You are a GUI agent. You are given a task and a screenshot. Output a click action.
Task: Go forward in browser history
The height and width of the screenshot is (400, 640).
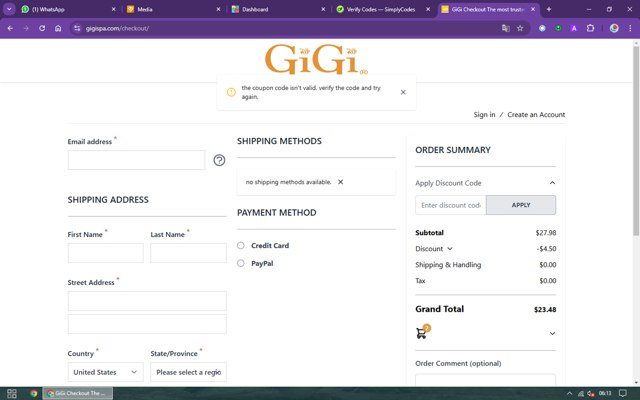coord(26,28)
